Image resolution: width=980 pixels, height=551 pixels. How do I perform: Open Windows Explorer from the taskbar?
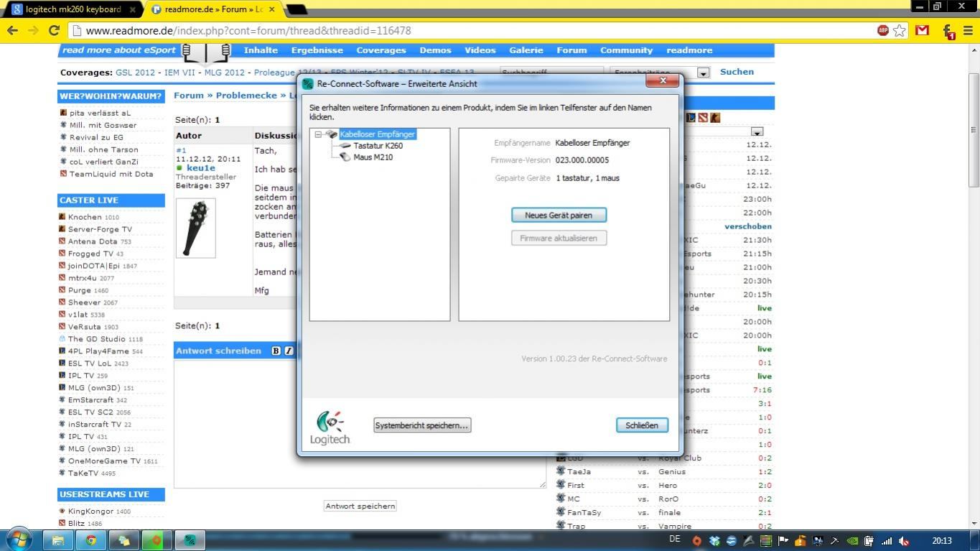57,540
